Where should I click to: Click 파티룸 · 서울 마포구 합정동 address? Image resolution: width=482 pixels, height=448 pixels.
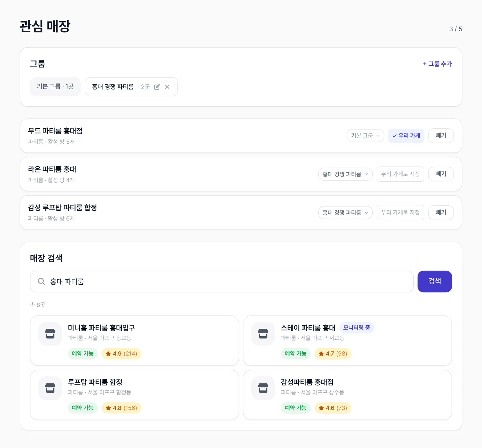[x=99, y=392]
